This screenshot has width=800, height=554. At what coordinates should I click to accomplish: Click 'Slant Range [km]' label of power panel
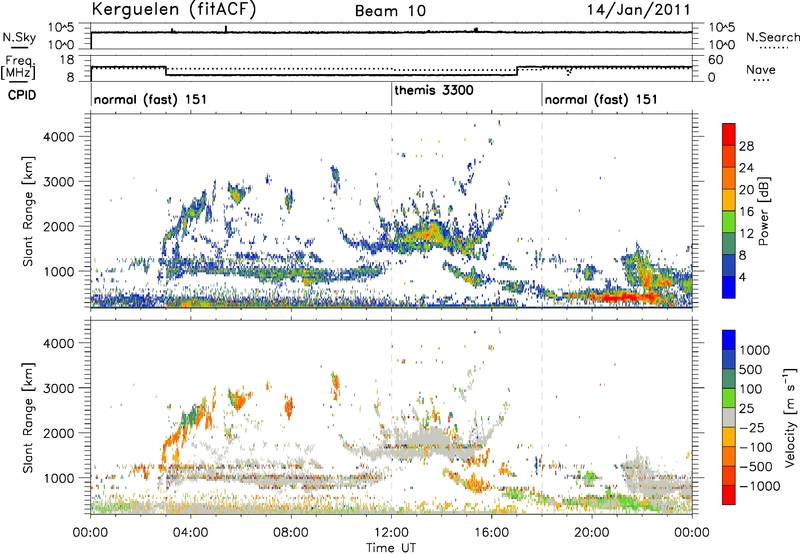pyautogui.click(x=28, y=211)
